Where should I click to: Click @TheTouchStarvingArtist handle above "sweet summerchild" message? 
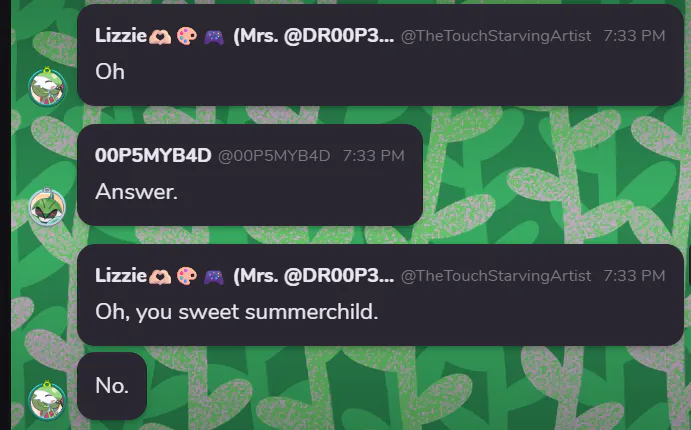[x=496, y=276]
